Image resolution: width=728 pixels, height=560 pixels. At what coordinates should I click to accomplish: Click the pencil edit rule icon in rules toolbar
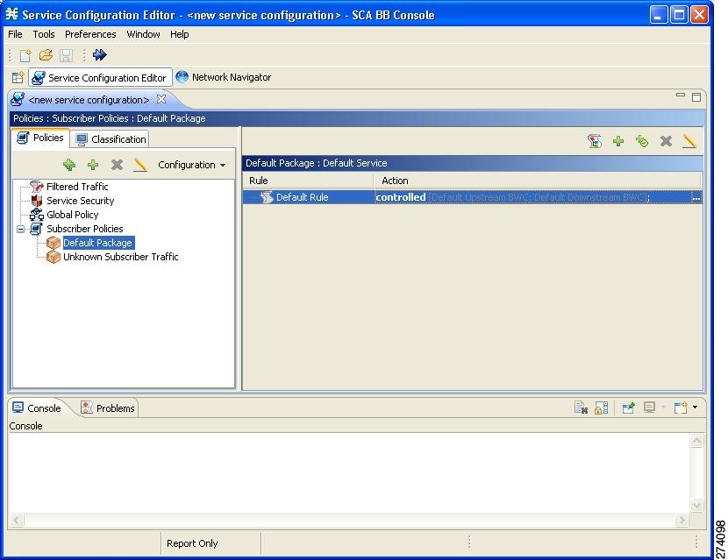click(x=689, y=141)
